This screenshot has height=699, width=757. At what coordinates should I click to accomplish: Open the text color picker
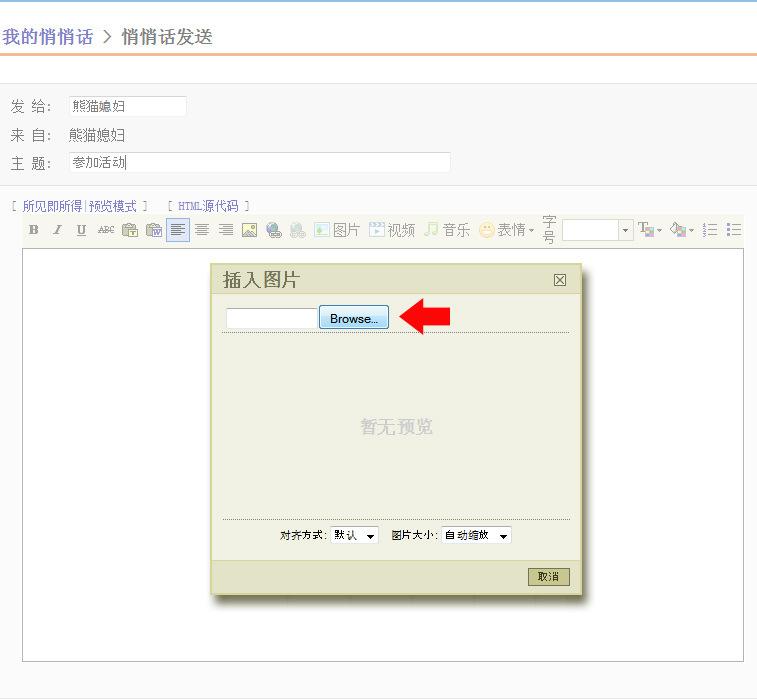(650, 230)
